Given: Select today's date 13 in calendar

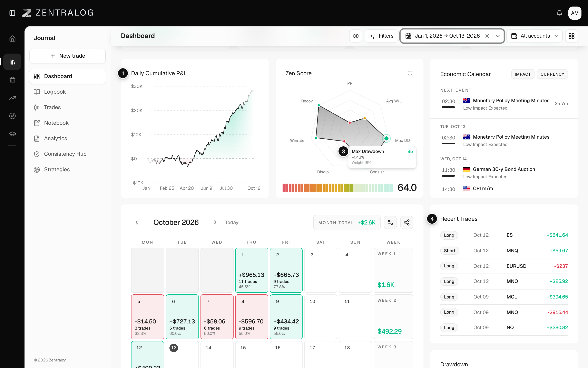Looking at the screenshot, I should coord(174,348).
